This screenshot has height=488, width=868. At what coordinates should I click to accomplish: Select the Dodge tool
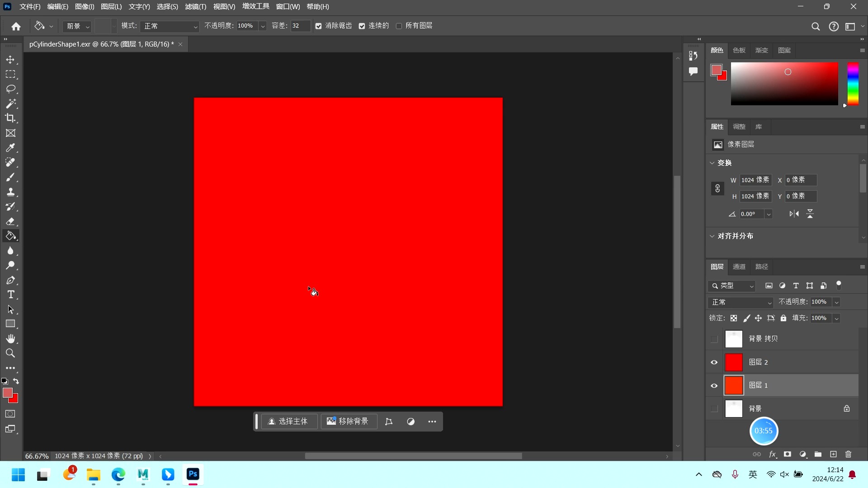tap(10, 265)
